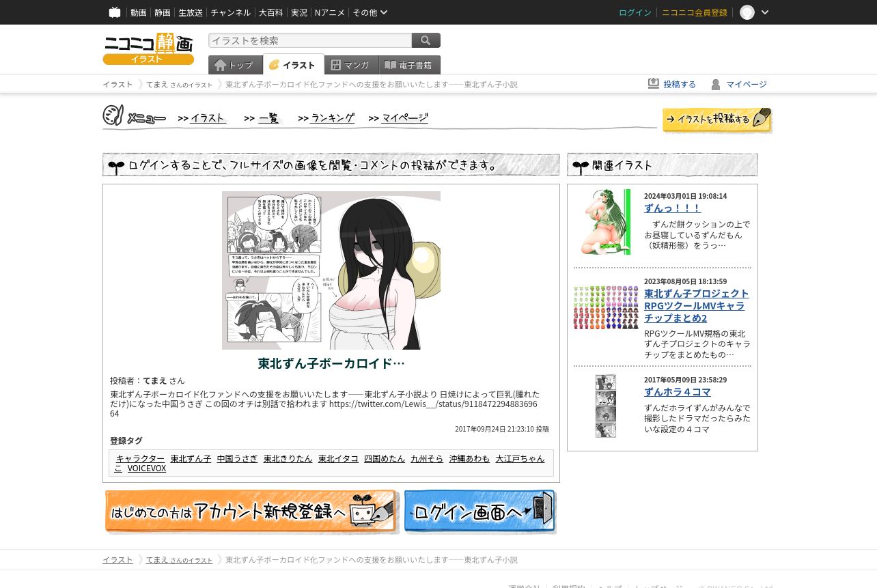Viewport: 877px width, 588px height.
Task: Click the キャラクター tag
Action: (140, 458)
